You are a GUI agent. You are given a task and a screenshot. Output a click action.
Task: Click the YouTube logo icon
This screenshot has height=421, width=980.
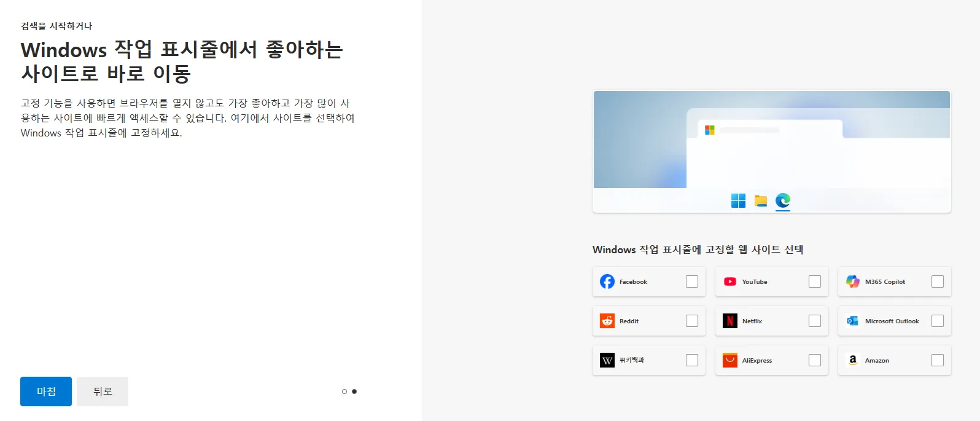click(x=730, y=281)
